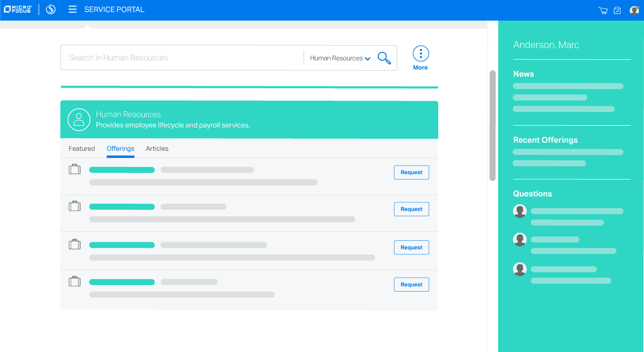Screen dimensions: 644x352
Task: Open the shopping cart in the top bar
Action: (x=603, y=10)
